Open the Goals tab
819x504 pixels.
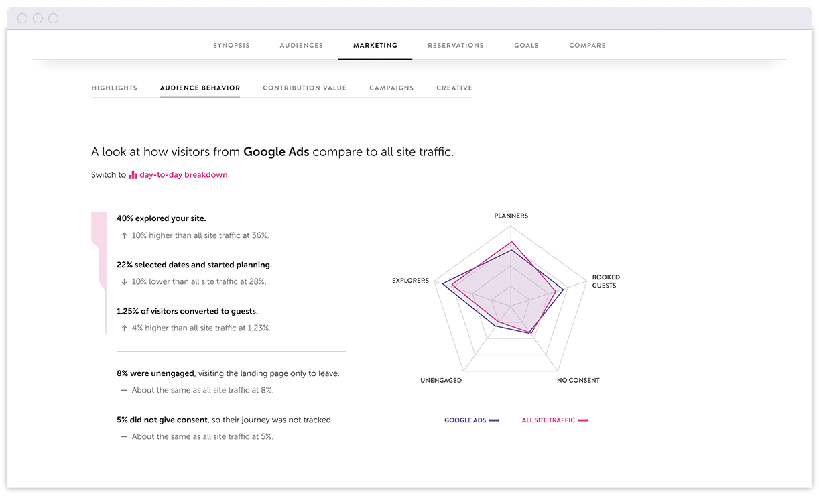click(x=526, y=46)
